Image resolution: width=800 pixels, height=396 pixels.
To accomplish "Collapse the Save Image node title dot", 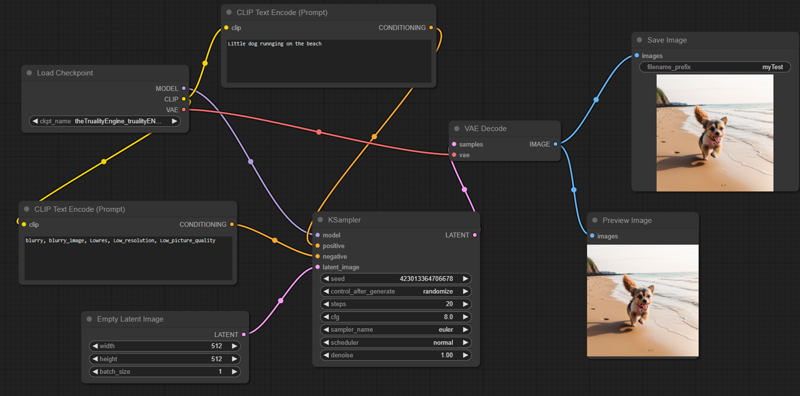I will [x=639, y=40].
